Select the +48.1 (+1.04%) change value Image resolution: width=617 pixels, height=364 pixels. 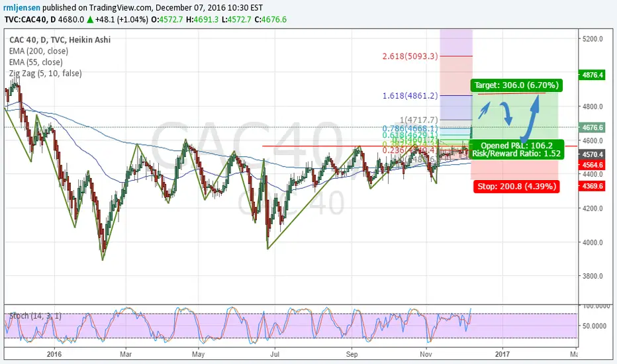[x=122, y=19]
